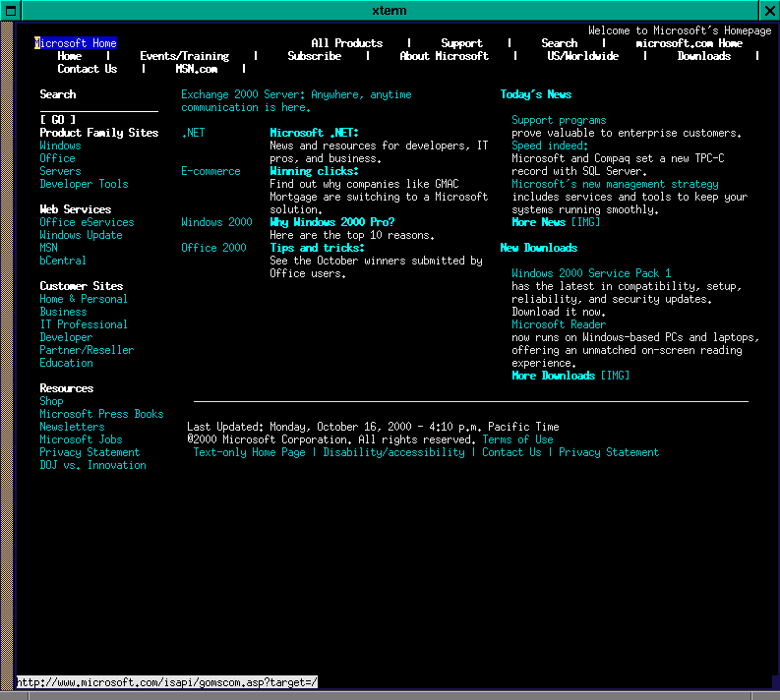Follow the MSN.com navigation link
Screen dimensions: 780x700
pos(196,69)
